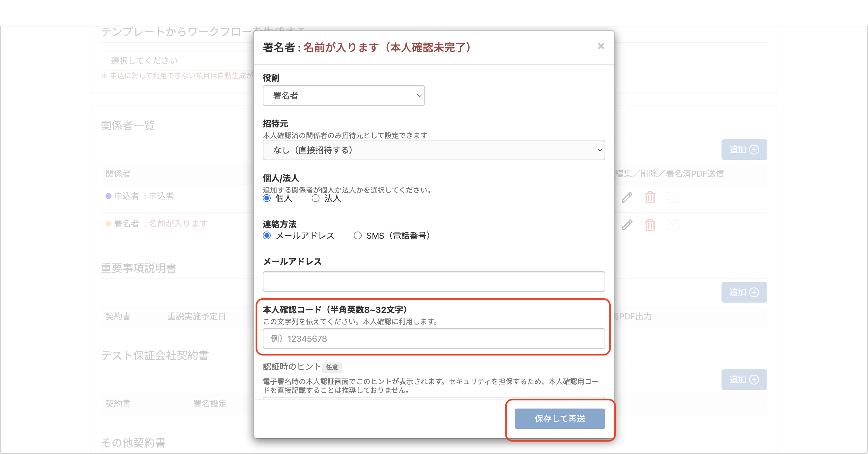
Task: Click into the 本人確認コード input field
Action: pyautogui.click(x=434, y=339)
